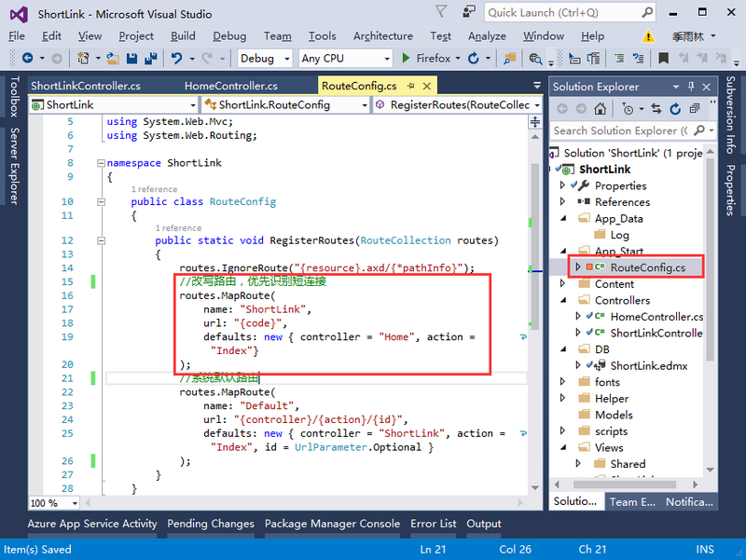The width and height of the screenshot is (746, 560).
Task: Click the Navigate Backward toolbar arrow
Action: click(28, 58)
